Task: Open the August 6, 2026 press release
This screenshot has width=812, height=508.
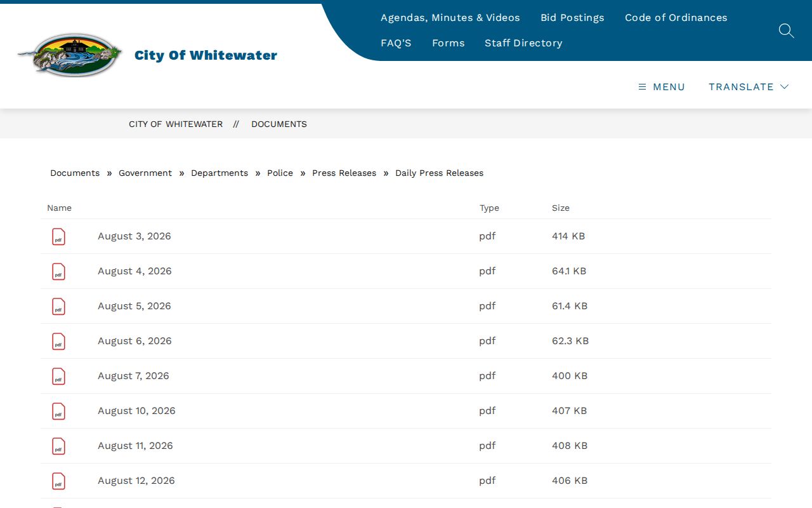Action: click(x=134, y=341)
